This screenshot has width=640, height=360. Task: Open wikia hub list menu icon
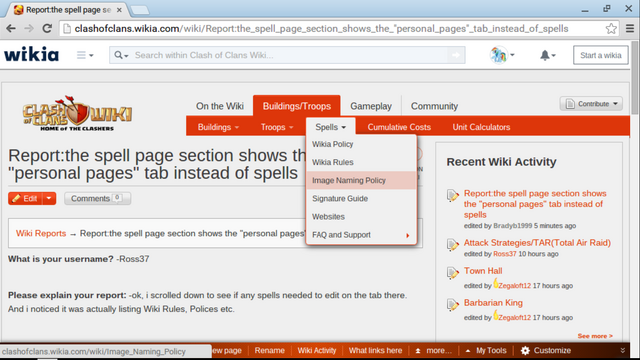click(85, 55)
